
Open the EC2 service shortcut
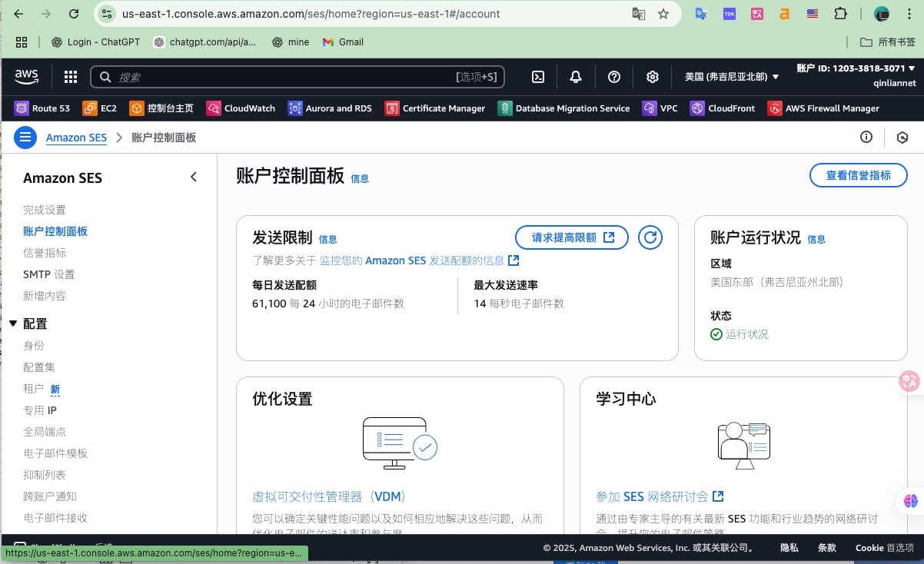pyautogui.click(x=100, y=108)
